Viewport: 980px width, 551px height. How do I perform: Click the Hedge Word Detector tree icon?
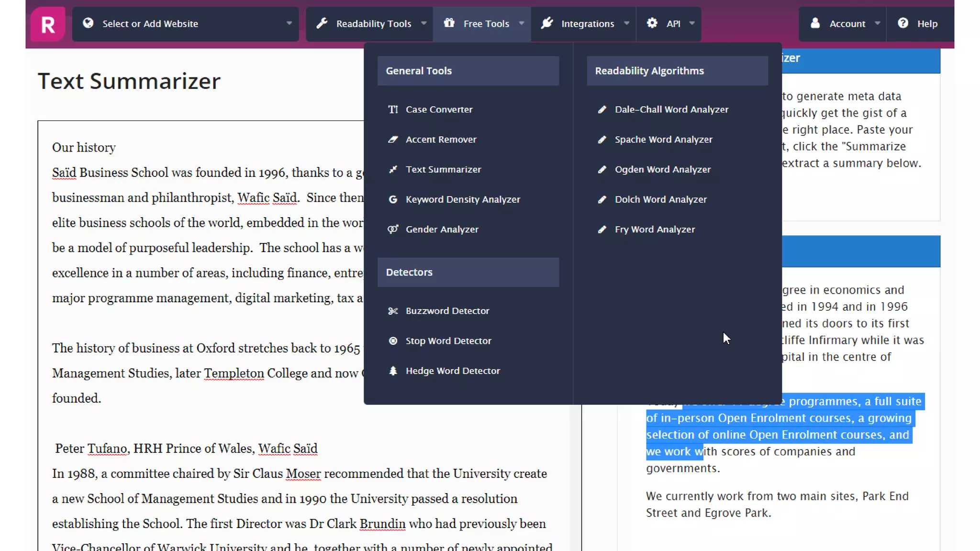coord(393,371)
